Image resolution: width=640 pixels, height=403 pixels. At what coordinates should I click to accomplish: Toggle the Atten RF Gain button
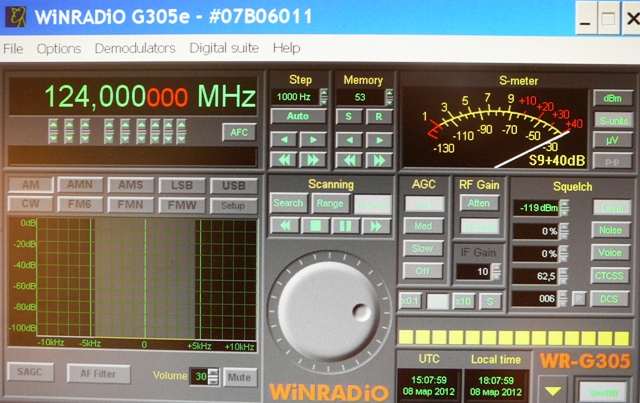[479, 203]
